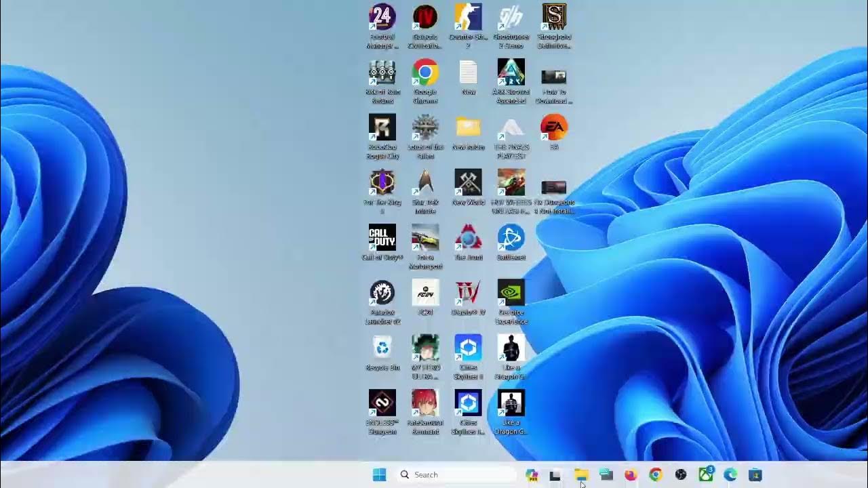Open Battle.net launcher shortcut
Screen dimensions: 868x488
click(511, 243)
